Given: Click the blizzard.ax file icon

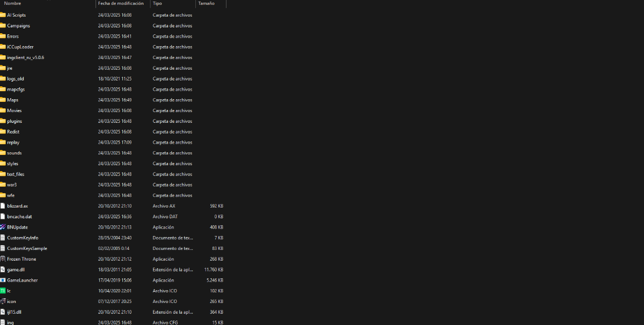Looking at the screenshot, I should click(x=3, y=206).
